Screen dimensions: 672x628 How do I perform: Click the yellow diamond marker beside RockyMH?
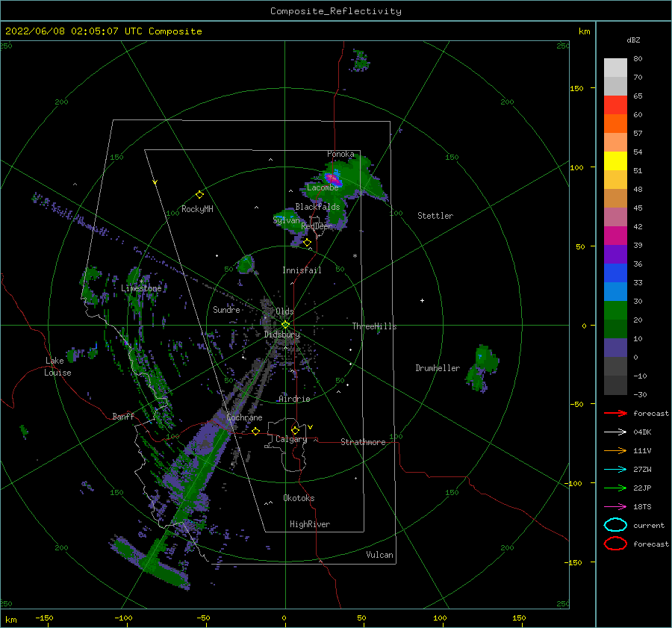(199, 195)
